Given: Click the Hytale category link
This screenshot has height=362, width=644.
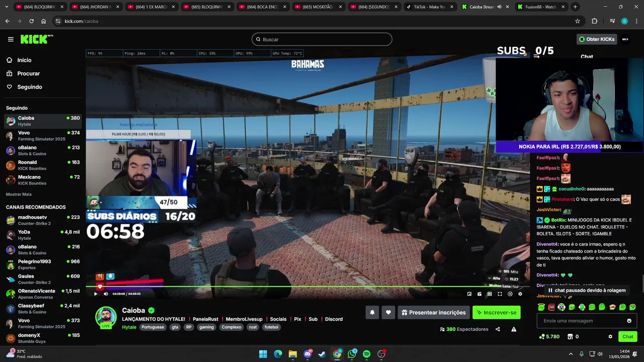Looking at the screenshot, I should 129,327.
